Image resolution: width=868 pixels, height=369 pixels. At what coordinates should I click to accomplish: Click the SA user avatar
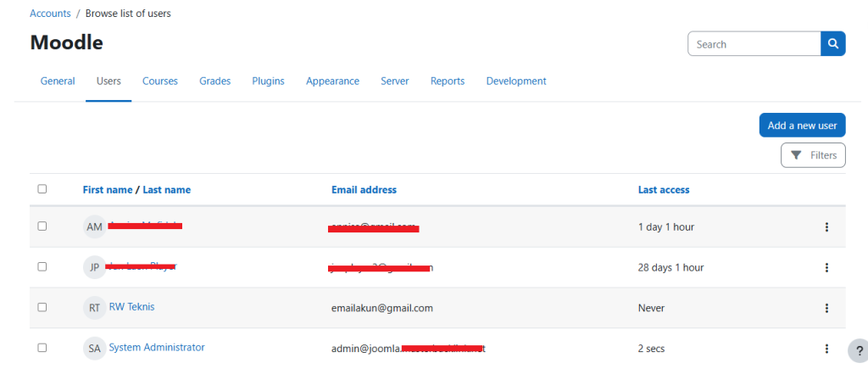95,349
